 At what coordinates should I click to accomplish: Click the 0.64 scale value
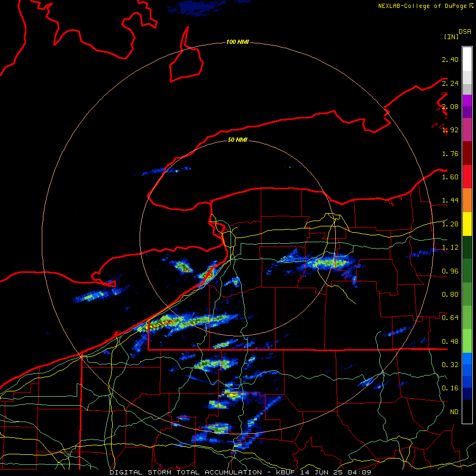click(x=450, y=318)
